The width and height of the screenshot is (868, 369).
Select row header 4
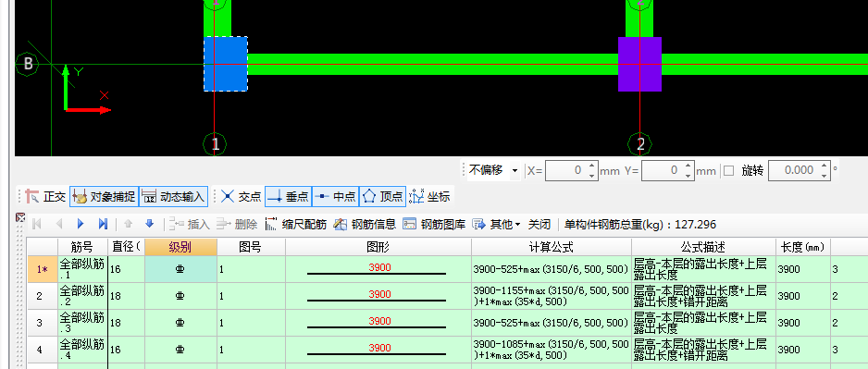click(43, 350)
